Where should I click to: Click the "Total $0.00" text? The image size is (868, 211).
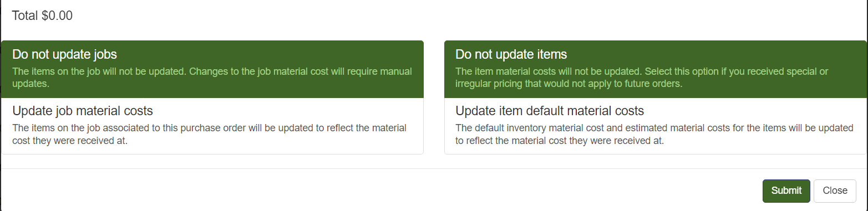pyautogui.click(x=42, y=16)
